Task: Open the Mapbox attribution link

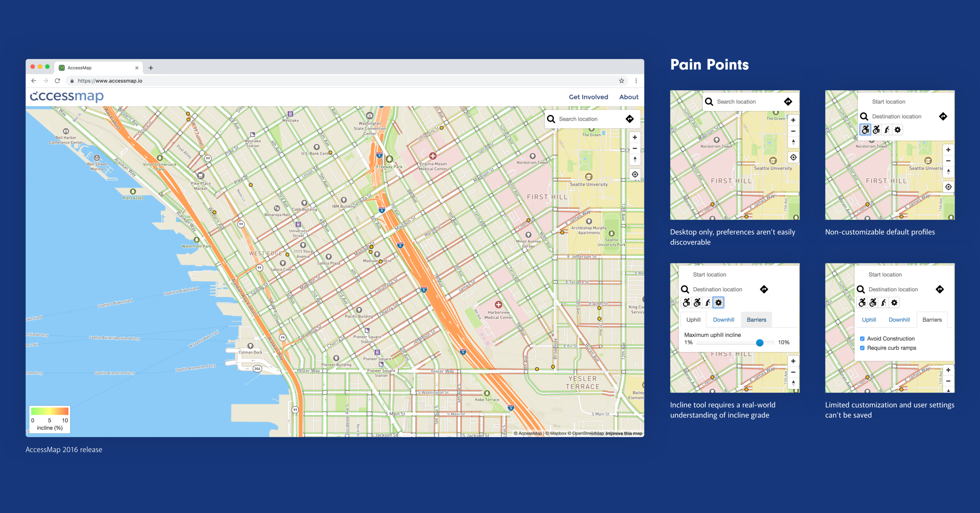Action: coord(556,433)
